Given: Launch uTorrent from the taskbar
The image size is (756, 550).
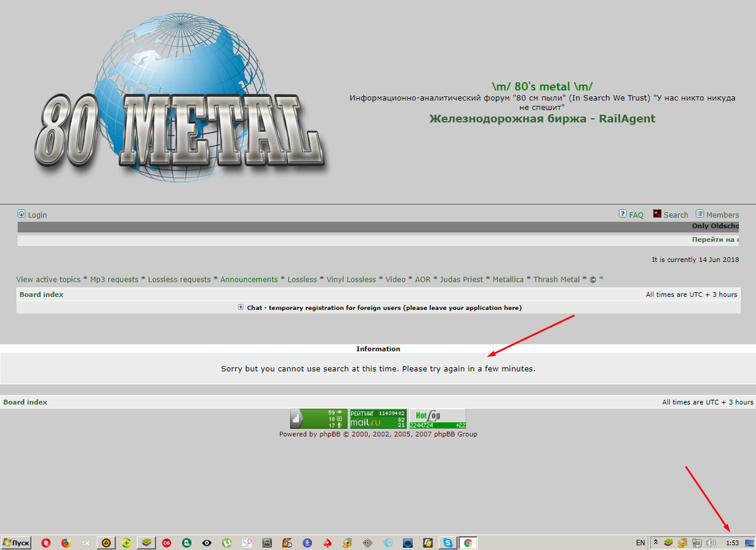Looking at the screenshot, I should (227, 542).
